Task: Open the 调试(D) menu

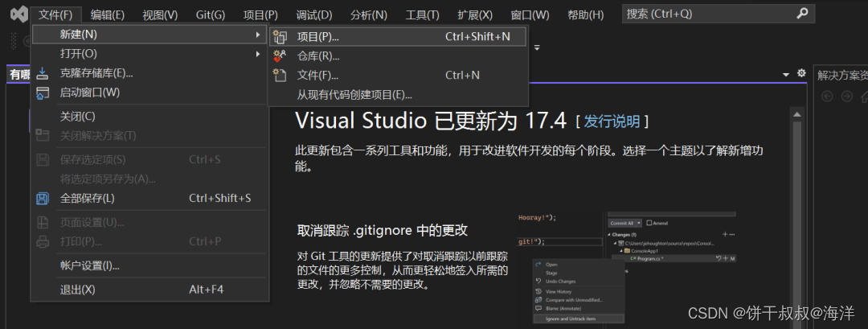Action: click(314, 14)
